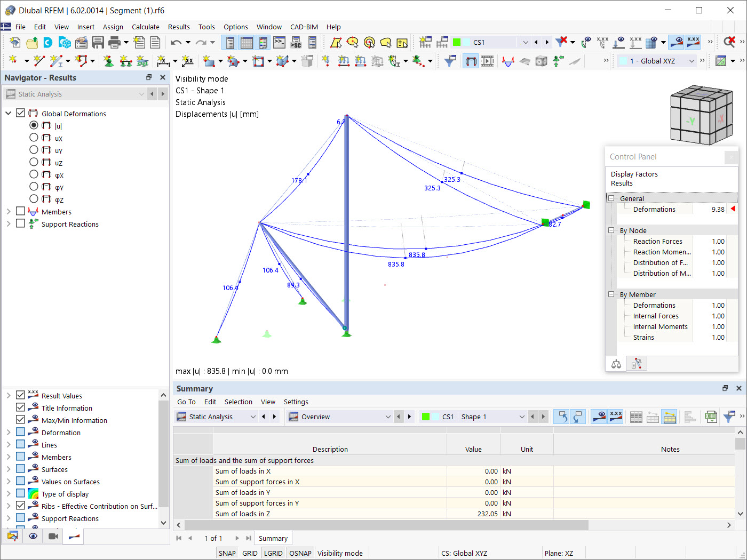Toggle the OSNAP status bar button

tap(300, 553)
